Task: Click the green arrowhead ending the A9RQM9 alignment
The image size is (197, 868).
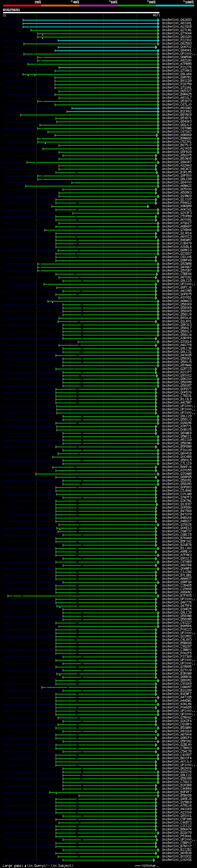Action: point(148,206)
